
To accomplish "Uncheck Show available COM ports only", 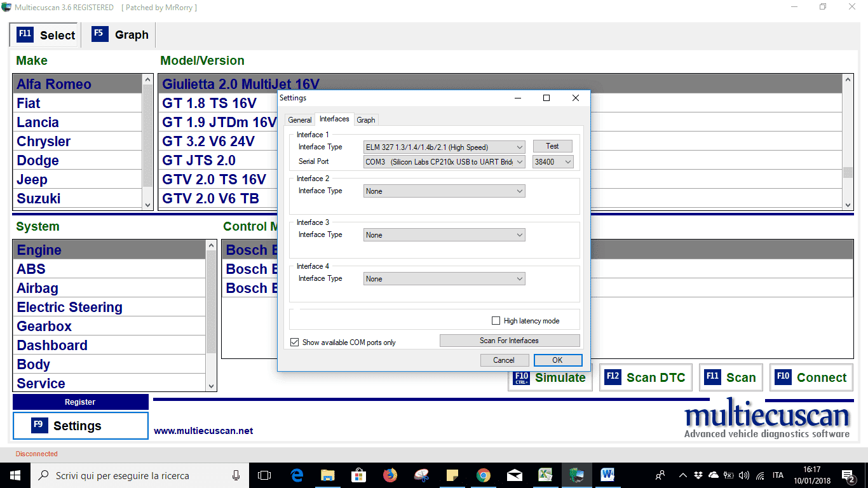I will 294,342.
